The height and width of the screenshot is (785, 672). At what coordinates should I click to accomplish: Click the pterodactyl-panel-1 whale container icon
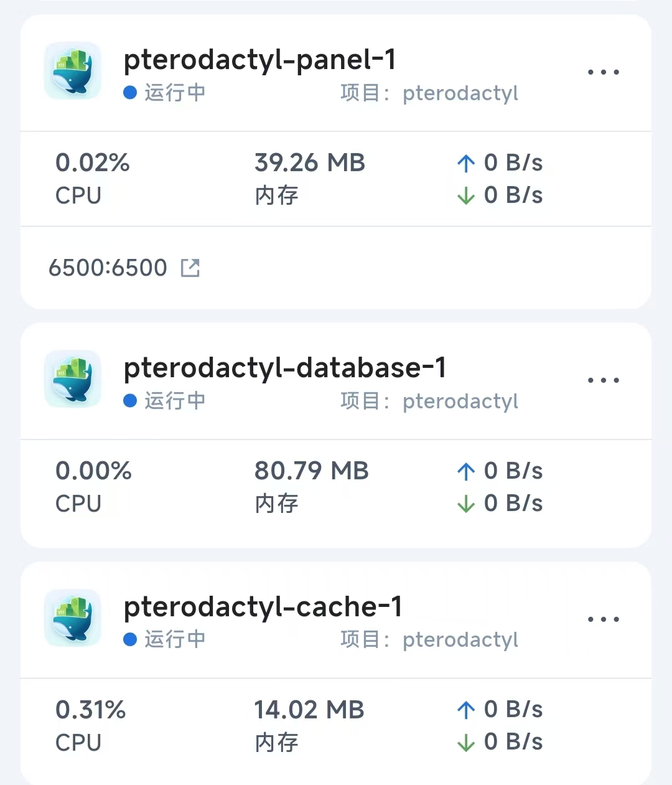(73, 71)
